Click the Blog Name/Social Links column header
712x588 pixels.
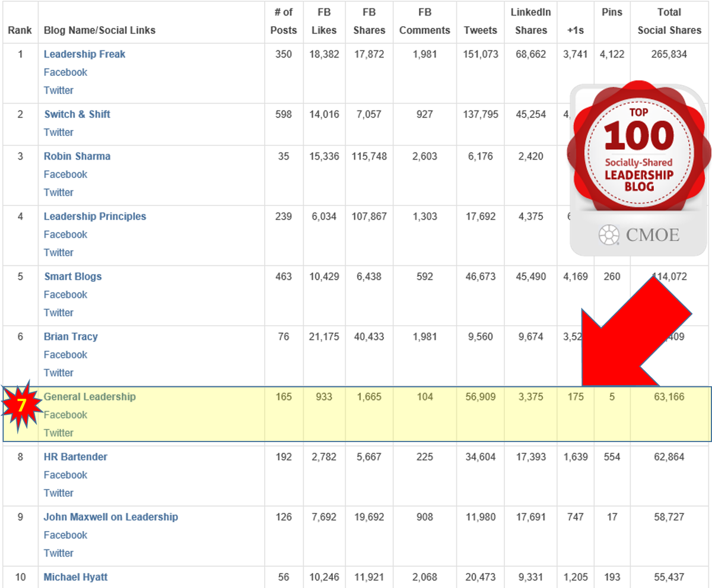[x=100, y=30]
